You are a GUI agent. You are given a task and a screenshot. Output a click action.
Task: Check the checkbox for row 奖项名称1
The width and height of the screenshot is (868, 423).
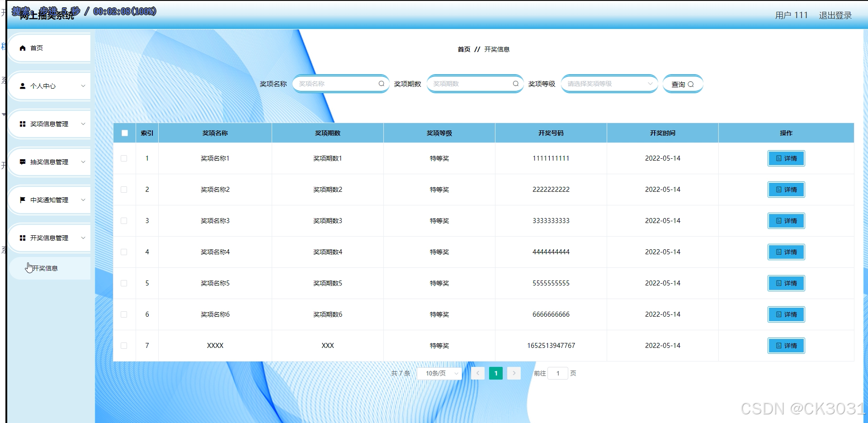click(124, 158)
